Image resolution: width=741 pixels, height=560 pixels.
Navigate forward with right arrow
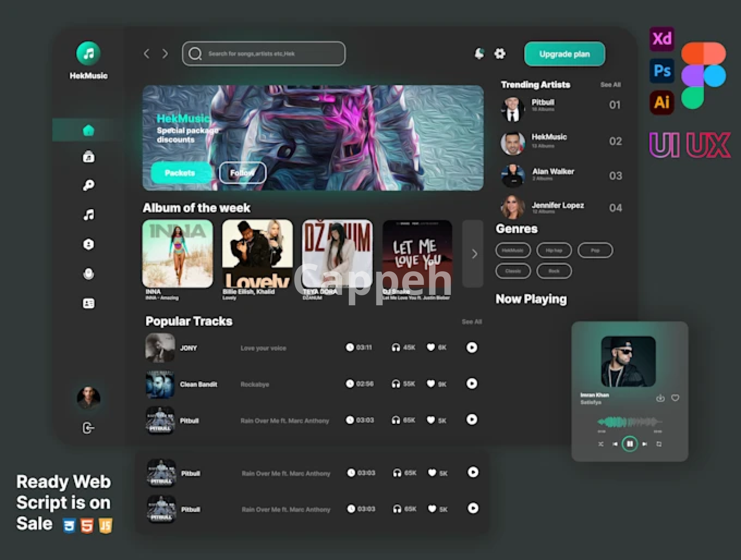click(165, 54)
